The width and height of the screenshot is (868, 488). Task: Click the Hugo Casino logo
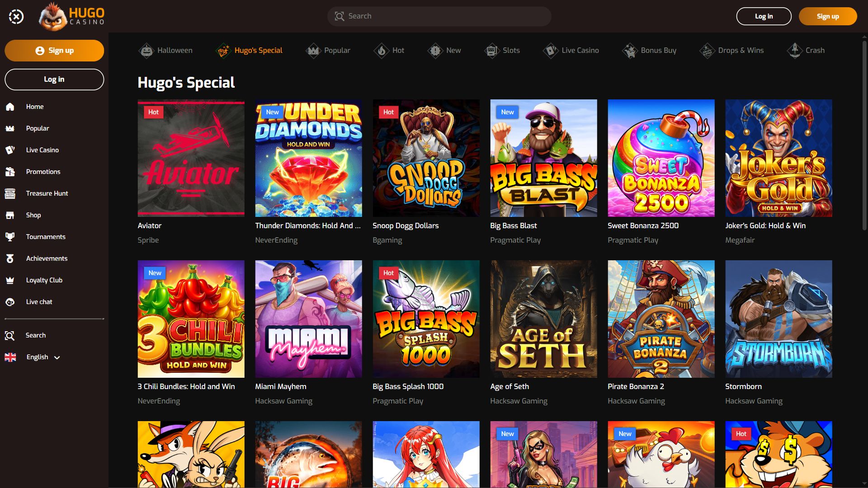[72, 16]
